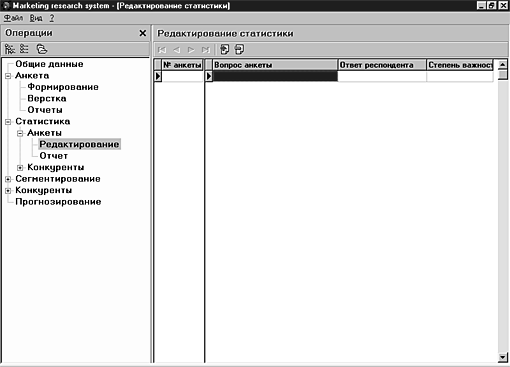Go to previous record navigation button
Image resolution: width=510 pixels, height=367 pixels.
pyautogui.click(x=177, y=50)
